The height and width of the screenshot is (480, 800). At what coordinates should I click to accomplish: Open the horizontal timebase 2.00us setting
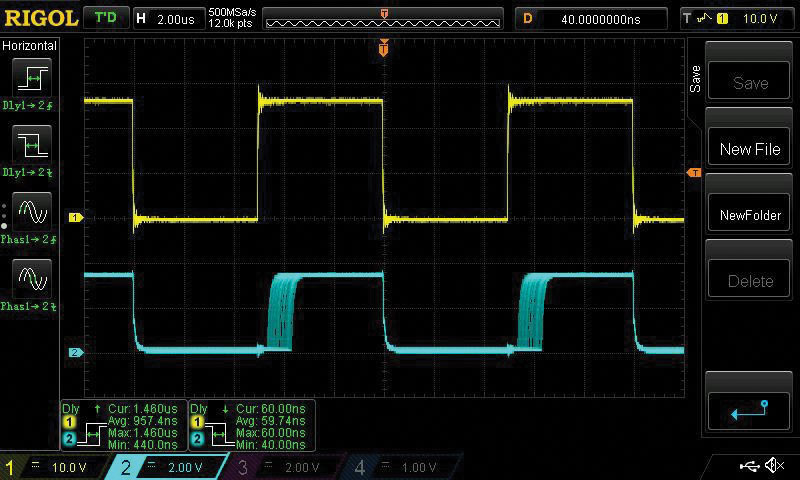point(167,18)
